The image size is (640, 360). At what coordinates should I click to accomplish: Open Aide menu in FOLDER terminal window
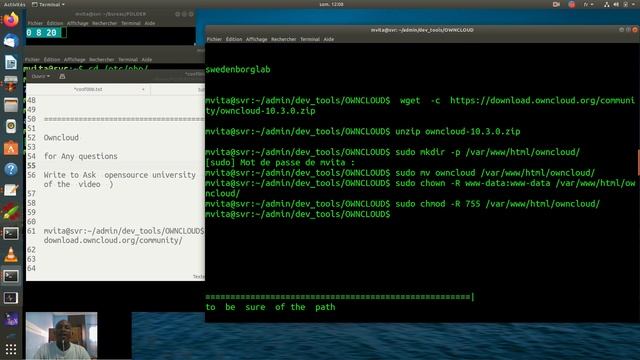tap(150, 23)
